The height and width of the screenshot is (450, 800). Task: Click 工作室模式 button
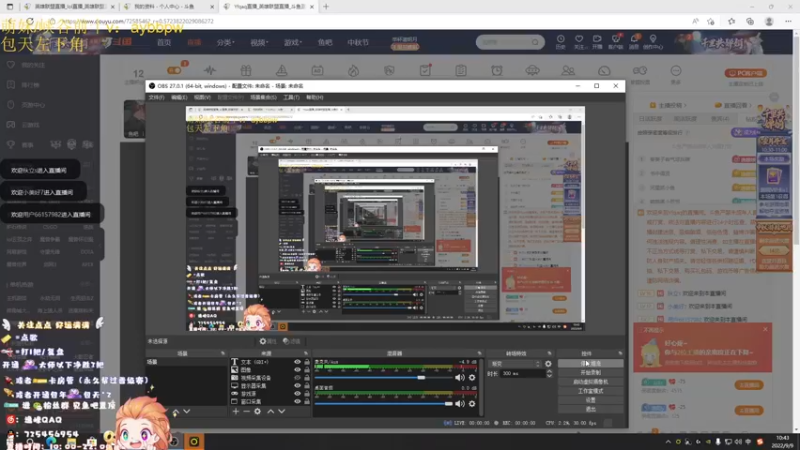tap(590, 391)
